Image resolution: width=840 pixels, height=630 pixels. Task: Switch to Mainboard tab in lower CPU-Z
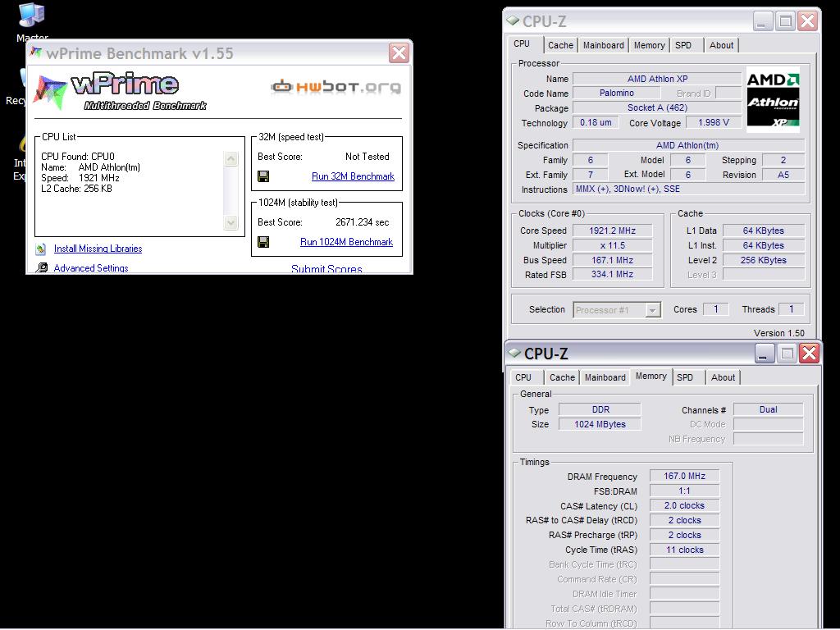point(605,377)
